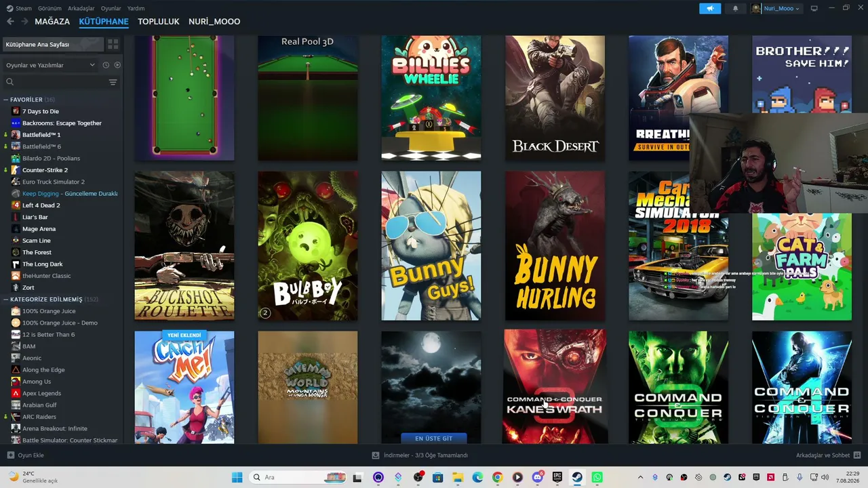Go forward with the right navigation arrow

pyautogui.click(x=25, y=22)
